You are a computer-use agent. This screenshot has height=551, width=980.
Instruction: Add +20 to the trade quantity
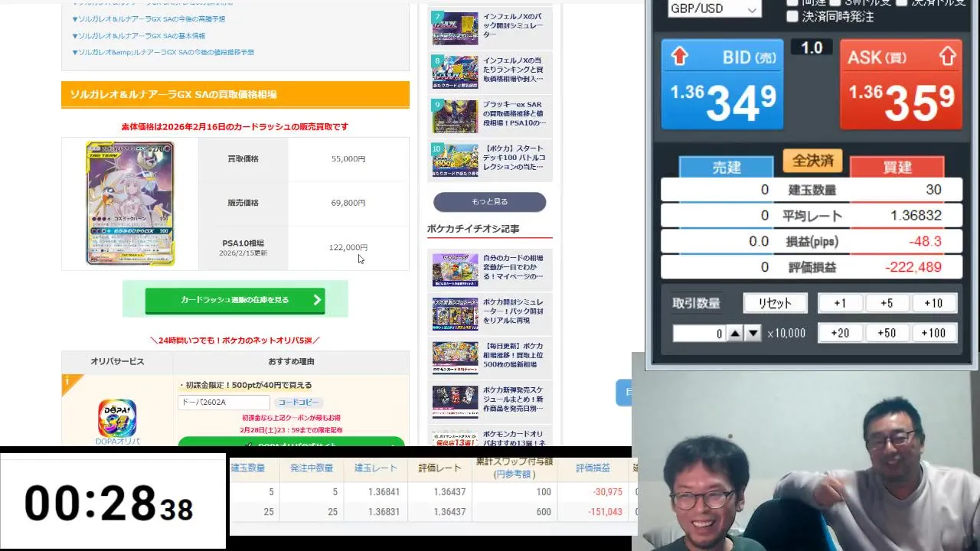coord(840,333)
